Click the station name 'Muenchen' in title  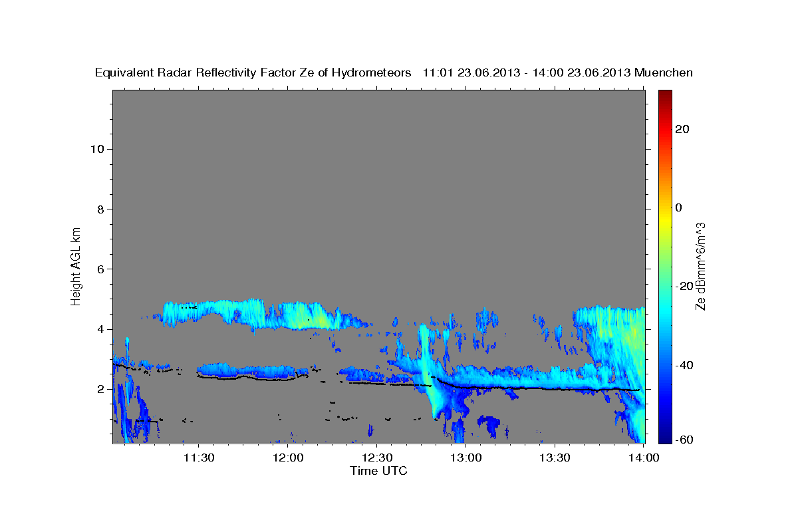pos(664,73)
